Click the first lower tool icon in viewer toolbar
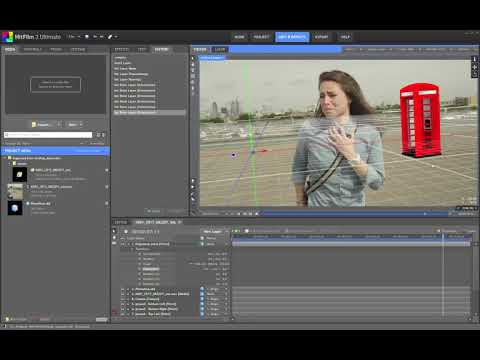480x360 pixels. point(193,181)
